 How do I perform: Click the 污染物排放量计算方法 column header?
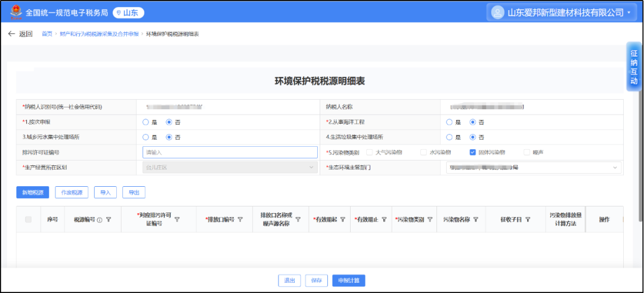point(565,220)
